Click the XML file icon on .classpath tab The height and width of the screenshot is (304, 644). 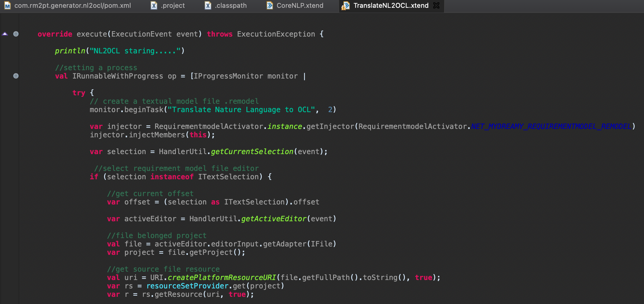[208, 6]
